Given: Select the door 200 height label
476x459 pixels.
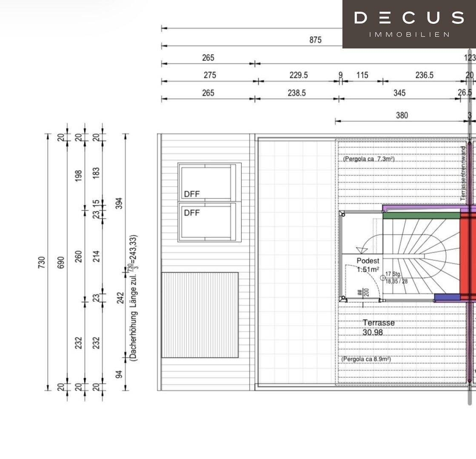Looking at the screenshot, I should [x=366, y=292].
